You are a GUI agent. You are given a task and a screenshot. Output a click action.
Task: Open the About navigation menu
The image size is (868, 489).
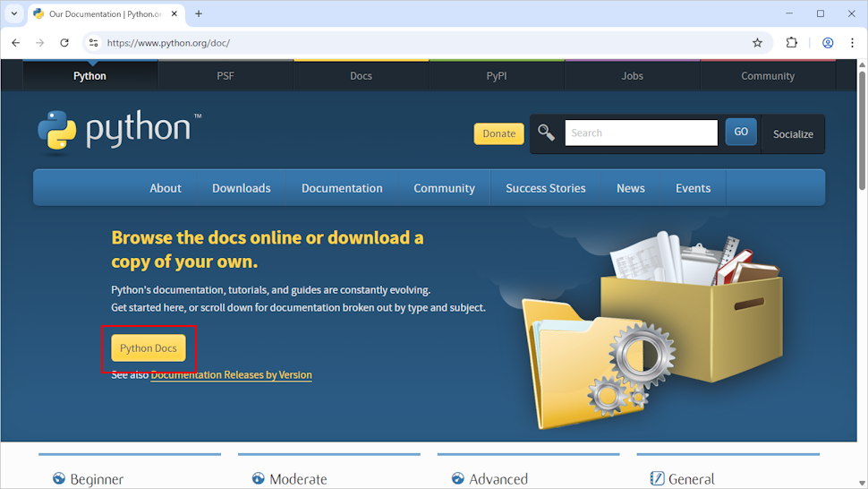pos(166,188)
